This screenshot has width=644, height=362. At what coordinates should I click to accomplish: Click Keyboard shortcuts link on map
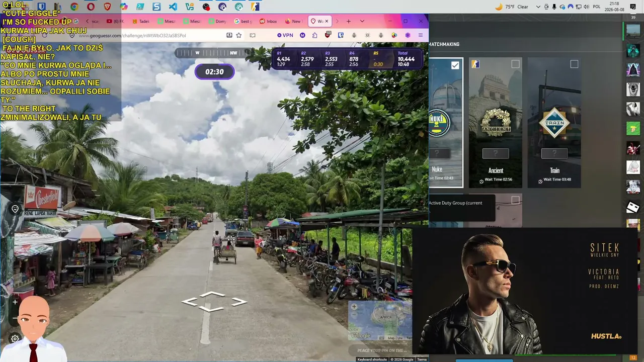[x=372, y=359]
